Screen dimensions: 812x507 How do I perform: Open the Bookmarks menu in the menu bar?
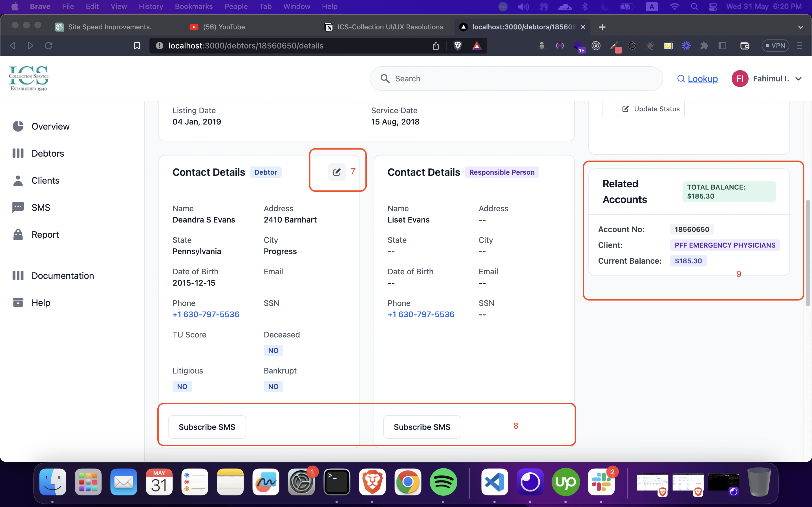point(194,6)
